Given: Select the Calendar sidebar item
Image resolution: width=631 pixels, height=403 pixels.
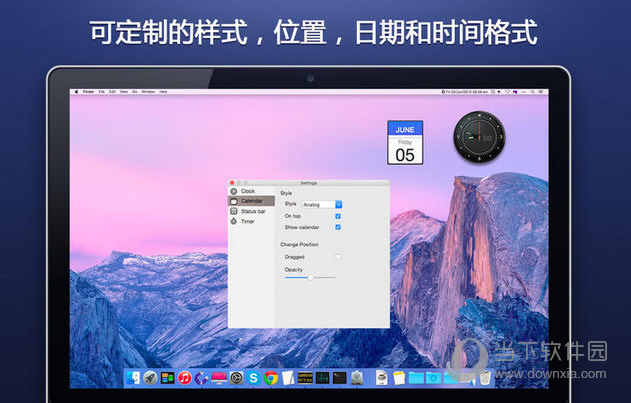Looking at the screenshot, I should pyautogui.click(x=252, y=200).
